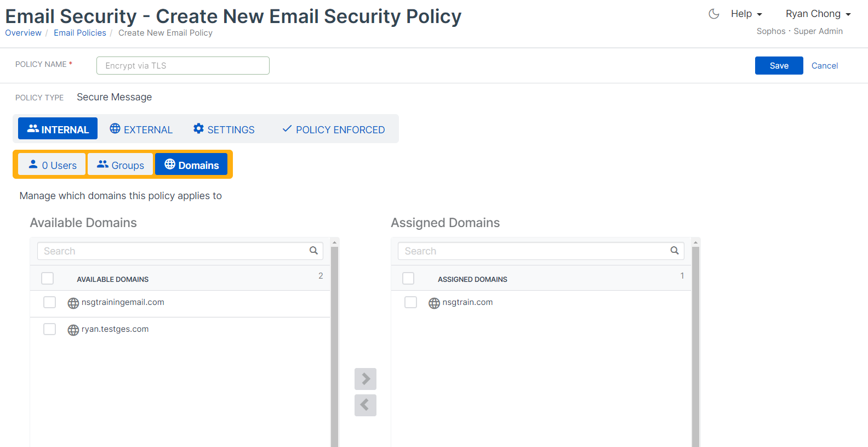Click search magnifier in Assigned Domains

click(675, 251)
